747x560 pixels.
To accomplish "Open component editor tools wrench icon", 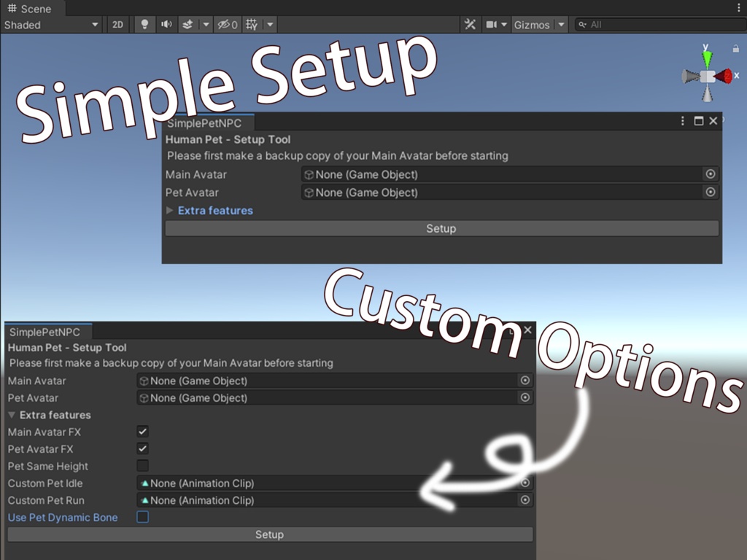I will point(470,25).
